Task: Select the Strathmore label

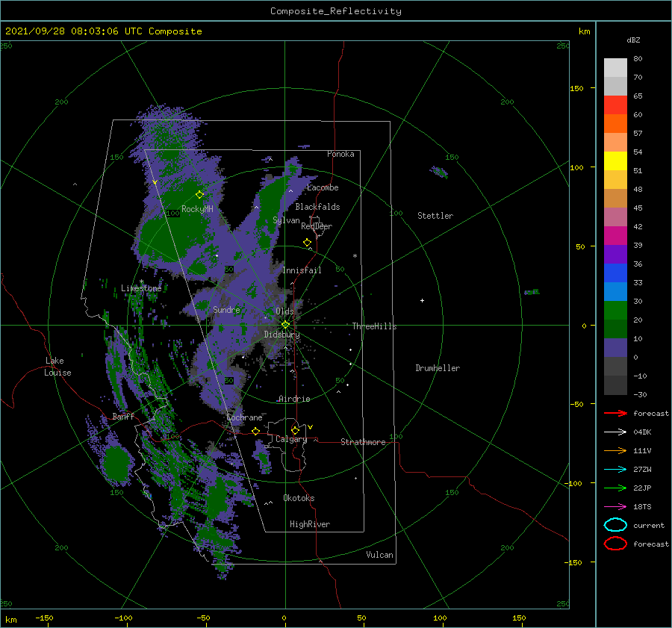Action: 363,442
